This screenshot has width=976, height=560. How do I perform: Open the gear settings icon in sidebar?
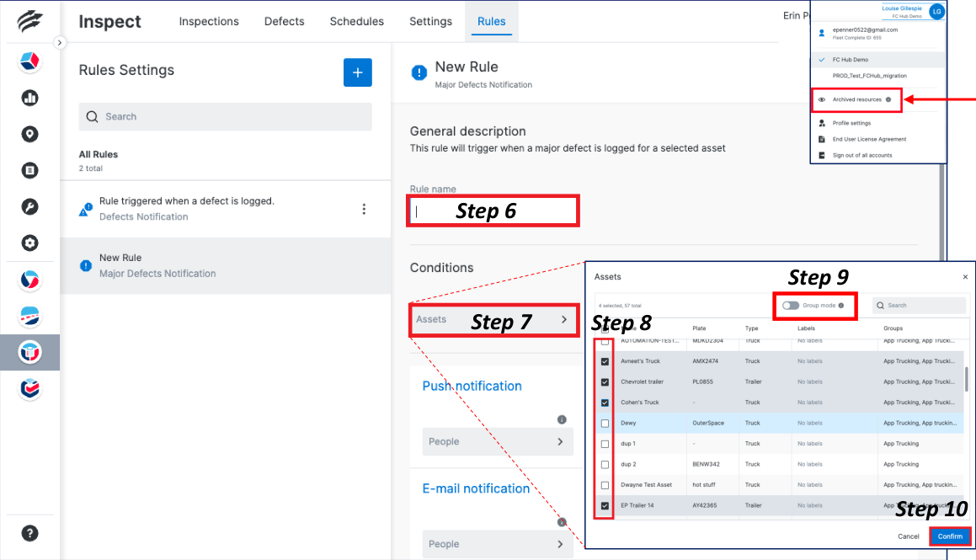[30, 243]
